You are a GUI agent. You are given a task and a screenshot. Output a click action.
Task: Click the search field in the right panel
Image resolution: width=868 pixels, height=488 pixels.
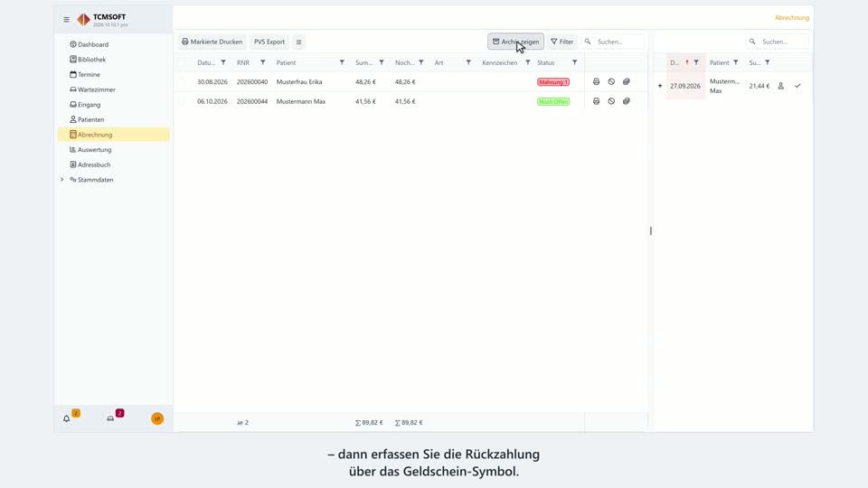click(x=778, y=42)
